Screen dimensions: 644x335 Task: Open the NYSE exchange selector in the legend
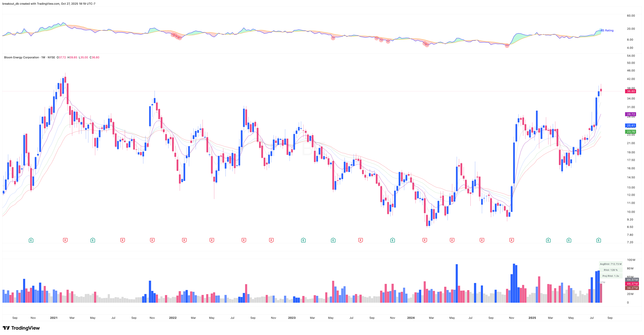pos(52,57)
